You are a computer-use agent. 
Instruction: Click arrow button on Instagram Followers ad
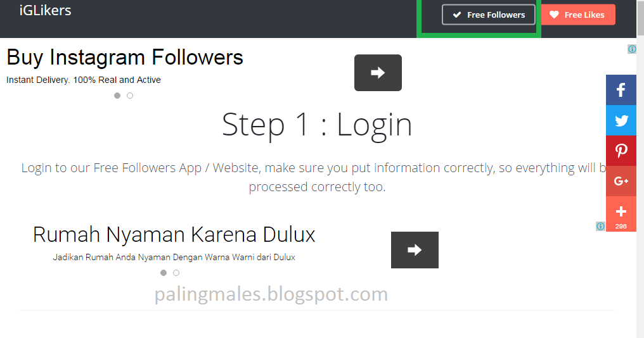tap(378, 73)
